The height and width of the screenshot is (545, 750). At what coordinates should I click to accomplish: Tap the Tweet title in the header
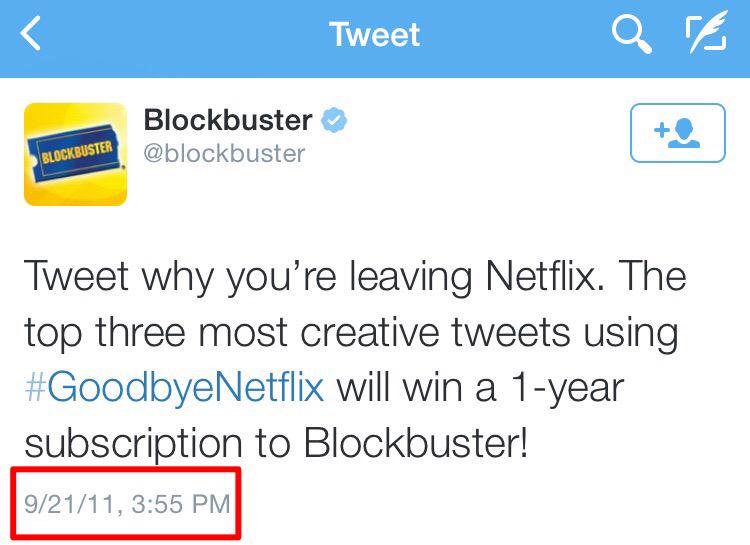(375, 34)
